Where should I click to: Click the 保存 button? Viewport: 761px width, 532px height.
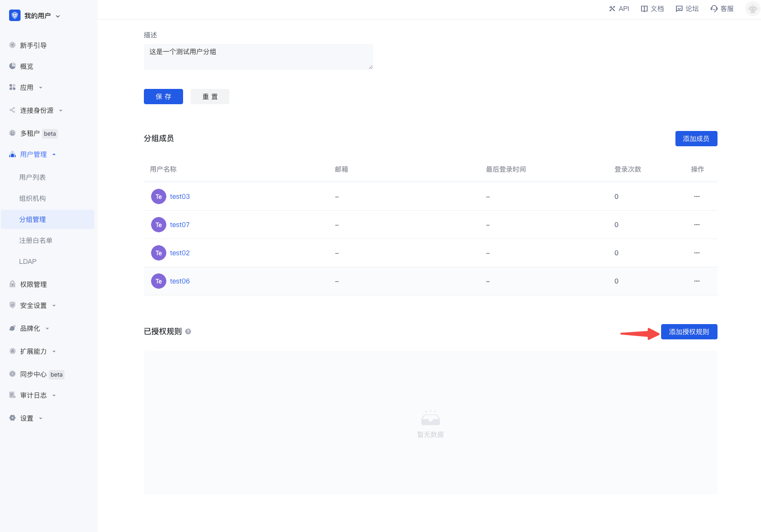[x=163, y=97]
